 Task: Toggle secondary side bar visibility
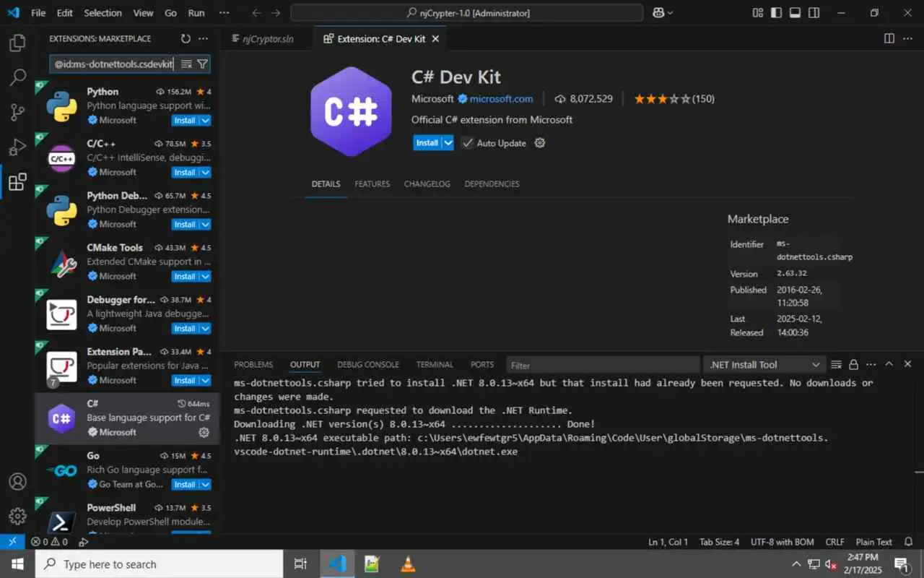(814, 13)
